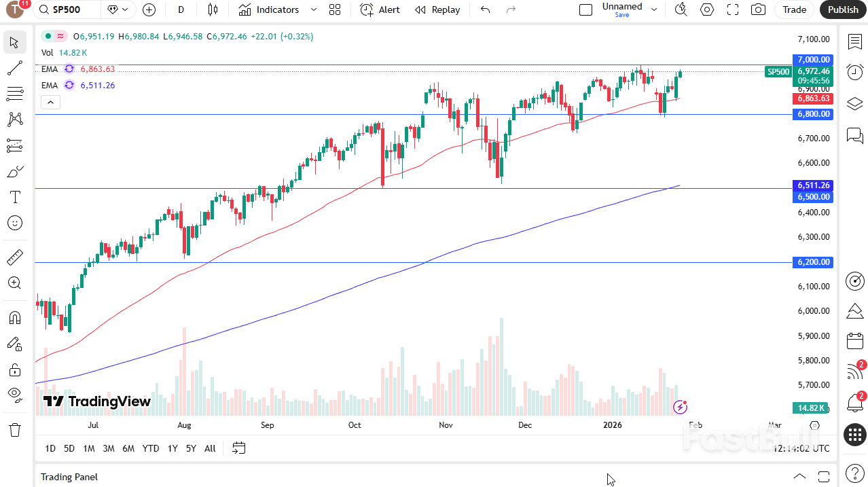Select the XABCD Pattern tool
The image size is (868, 487).
pos(14,119)
